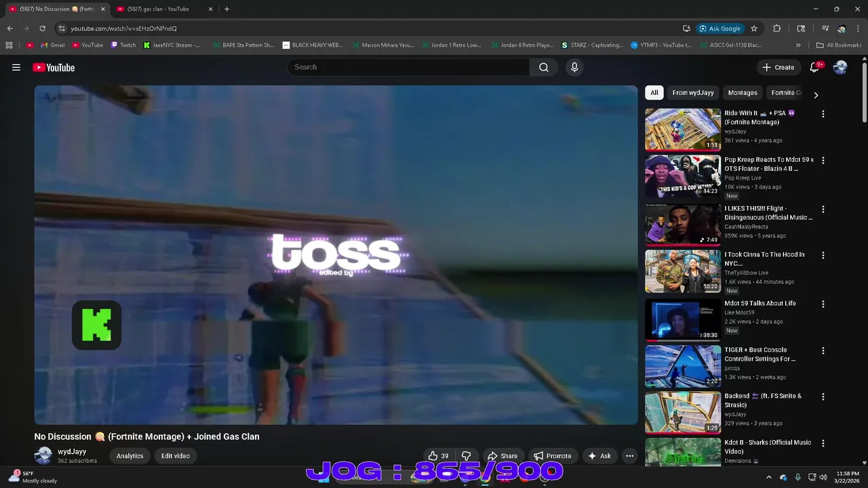868x488 pixels.
Task: Open options for Ride With It video
Action: [823, 115]
